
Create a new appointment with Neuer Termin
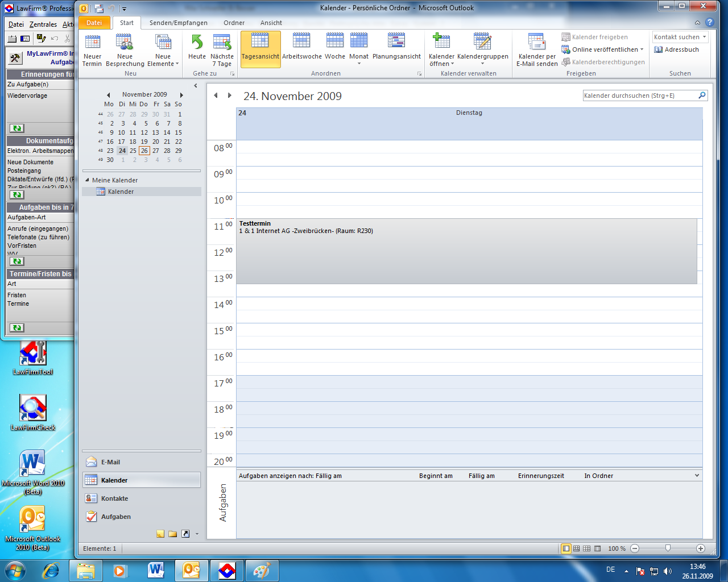[x=92, y=50]
